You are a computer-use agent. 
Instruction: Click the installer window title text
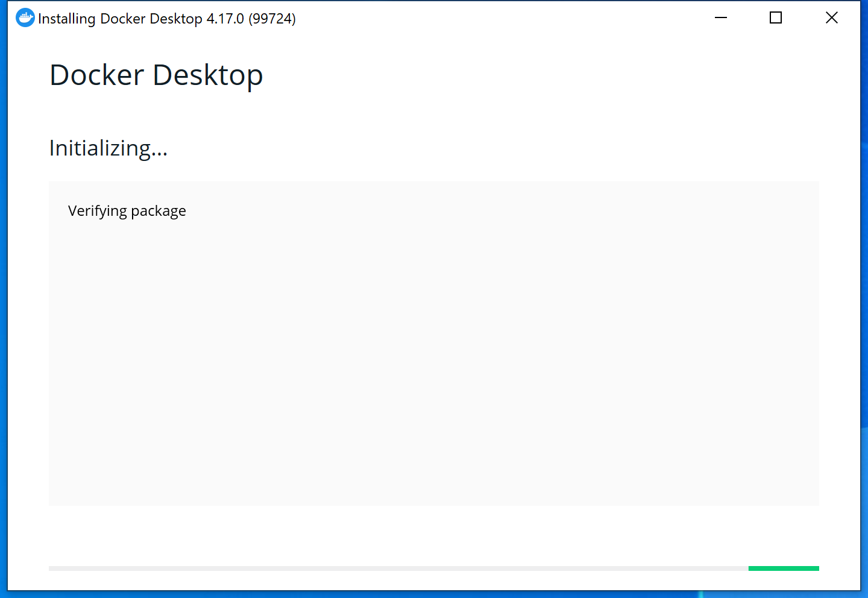(x=121, y=19)
